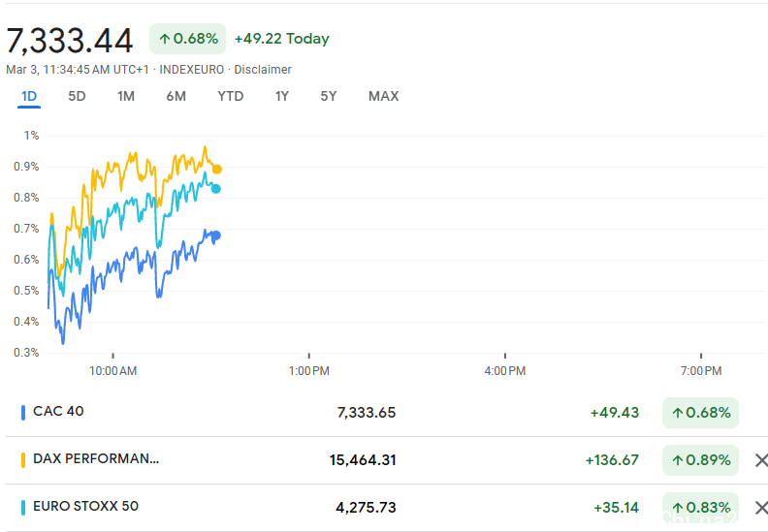Click the 0.6% y-axis label
Viewport: 768px width, 532px height.
pyautogui.click(x=26, y=260)
